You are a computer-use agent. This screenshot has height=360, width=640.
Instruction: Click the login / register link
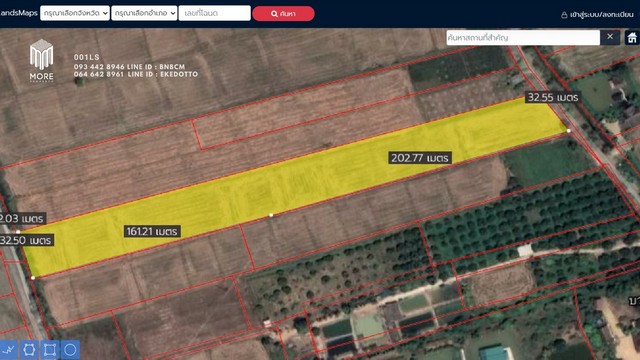[602, 15]
